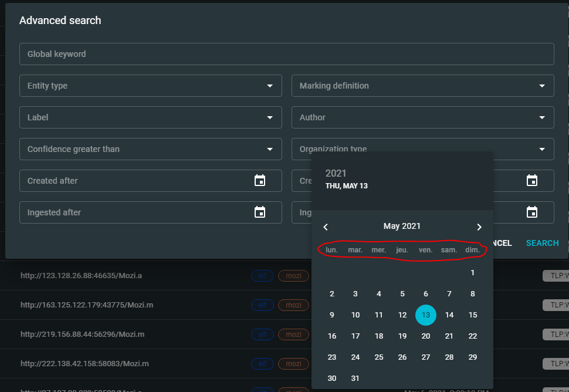Viewport: 569px width, 392px height.
Task: Click elf label on 163.125.122.179 row
Action: [262, 305]
